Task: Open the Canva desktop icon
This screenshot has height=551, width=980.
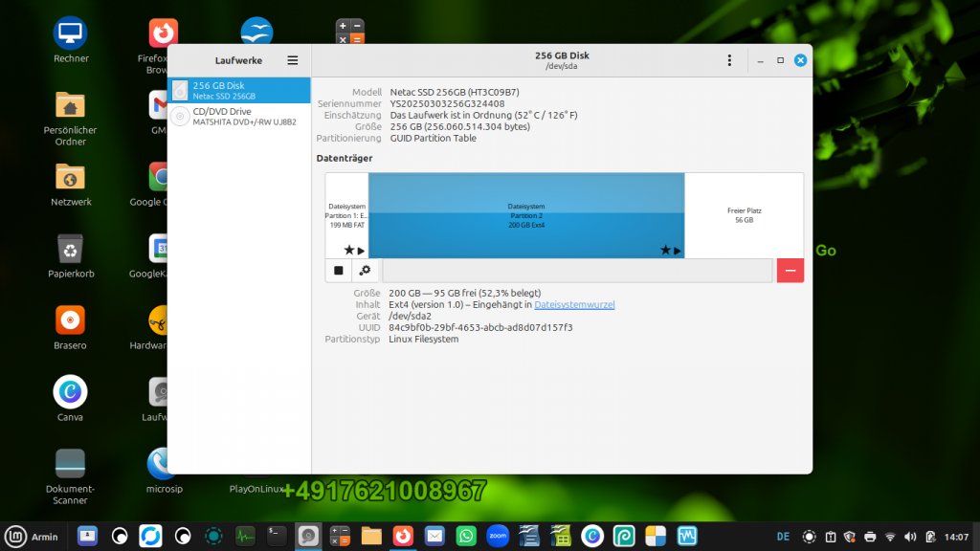Action: [70, 391]
